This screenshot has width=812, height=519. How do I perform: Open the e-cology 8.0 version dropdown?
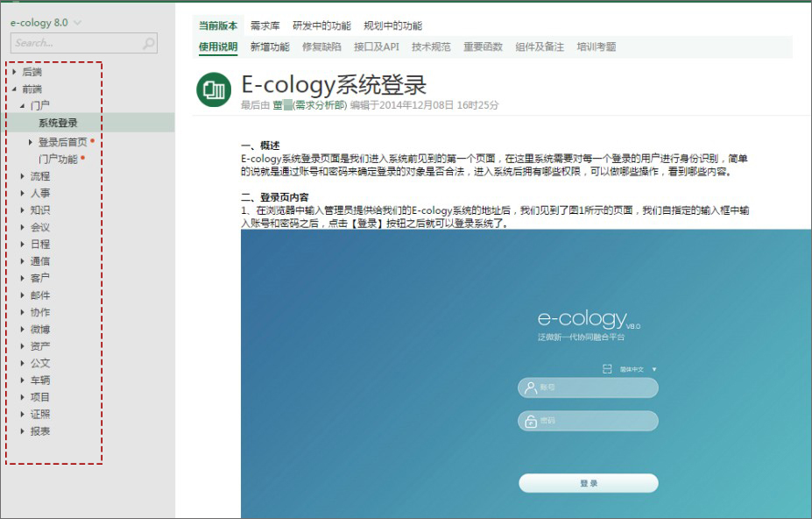78,23
